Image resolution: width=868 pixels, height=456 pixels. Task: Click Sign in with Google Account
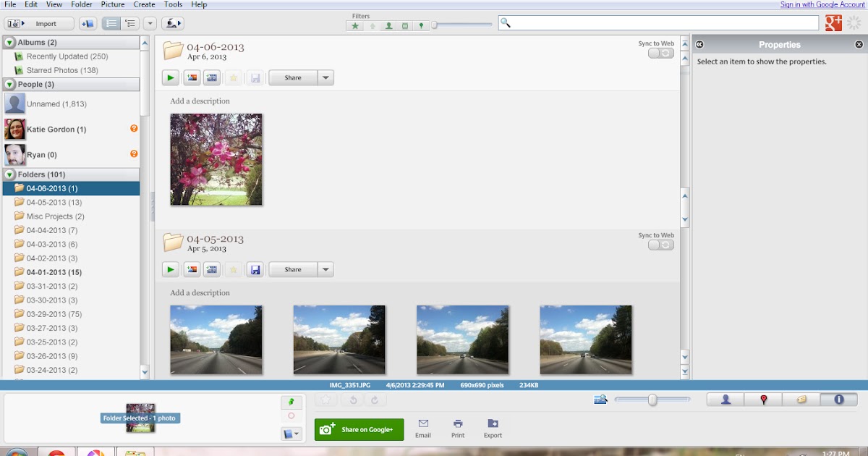(x=822, y=4)
